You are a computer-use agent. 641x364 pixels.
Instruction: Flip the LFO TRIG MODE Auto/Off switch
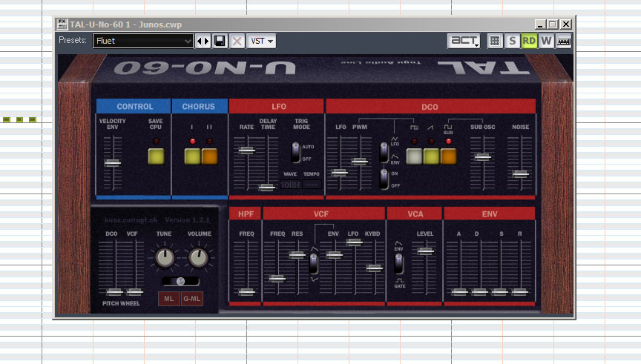[x=295, y=153]
